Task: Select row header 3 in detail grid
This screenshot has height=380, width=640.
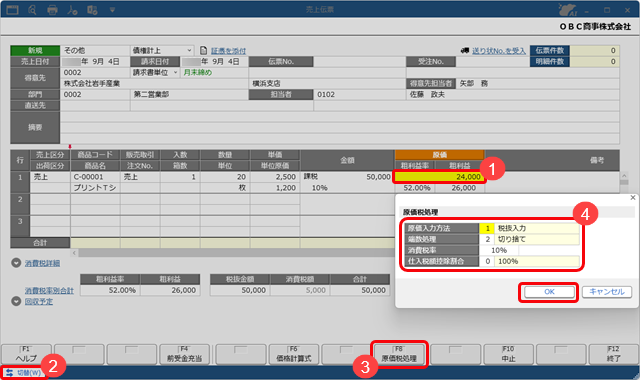Action: click(x=20, y=226)
